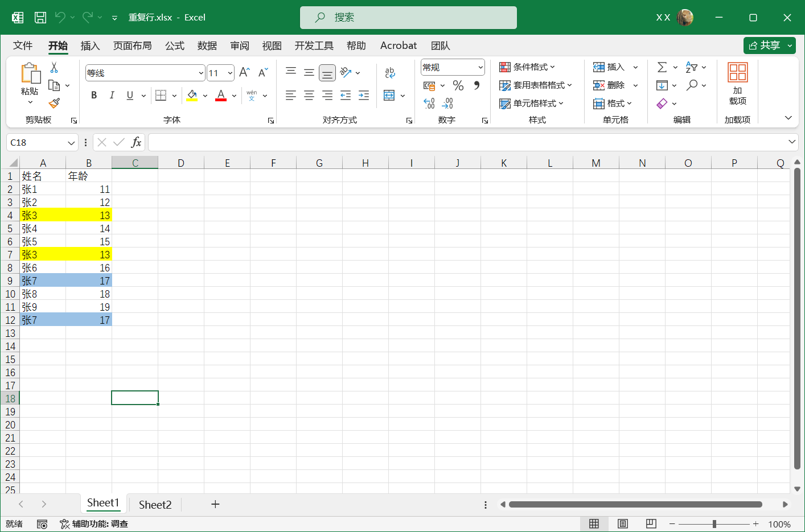Open the Add-ins button
Image resolution: width=805 pixels, height=532 pixels.
(x=737, y=84)
